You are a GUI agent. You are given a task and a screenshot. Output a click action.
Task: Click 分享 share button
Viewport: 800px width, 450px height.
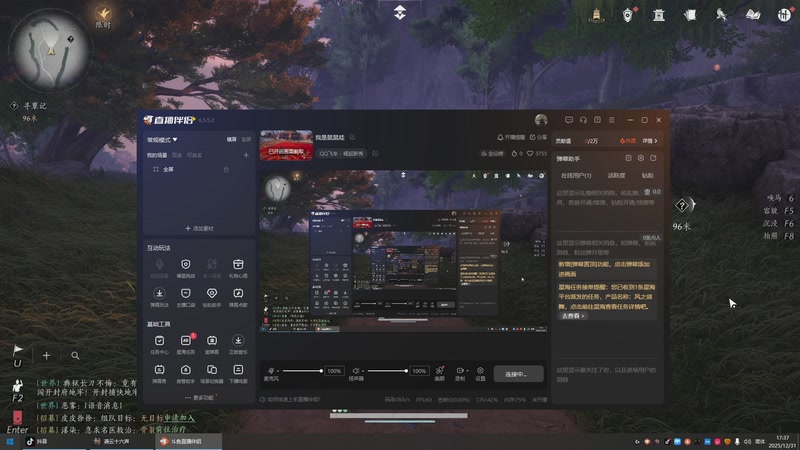[x=538, y=137]
